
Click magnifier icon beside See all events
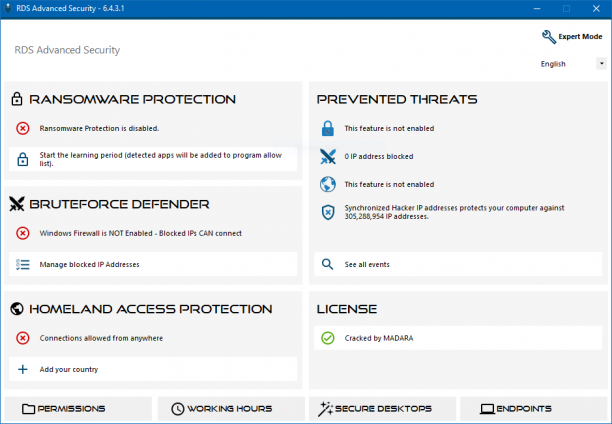point(327,264)
